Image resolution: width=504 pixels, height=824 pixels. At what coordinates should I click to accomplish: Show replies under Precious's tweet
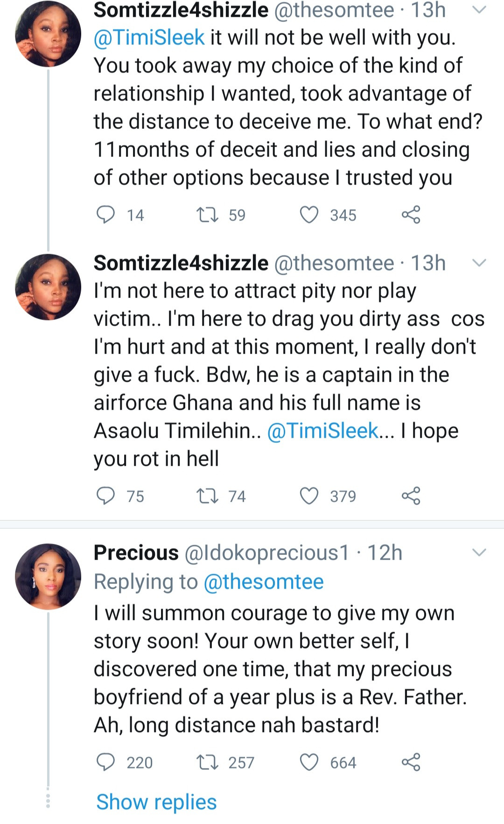pyautogui.click(x=156, y=802)
